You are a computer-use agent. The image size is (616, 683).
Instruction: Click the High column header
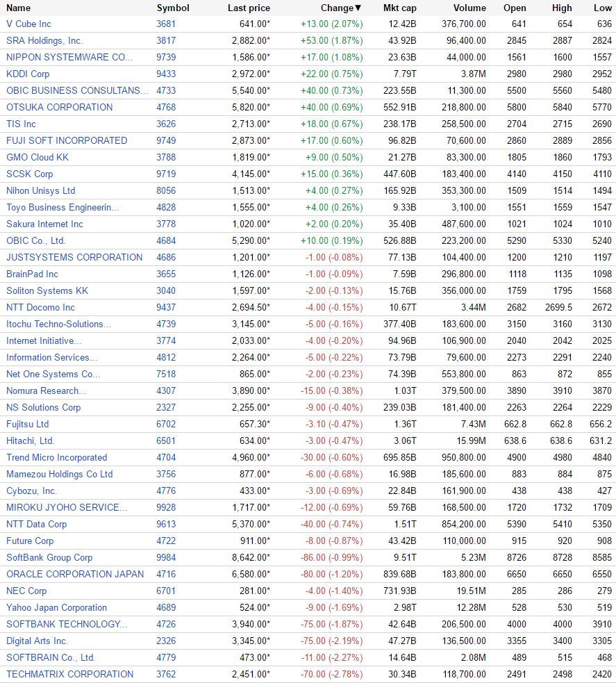point(562,8)
